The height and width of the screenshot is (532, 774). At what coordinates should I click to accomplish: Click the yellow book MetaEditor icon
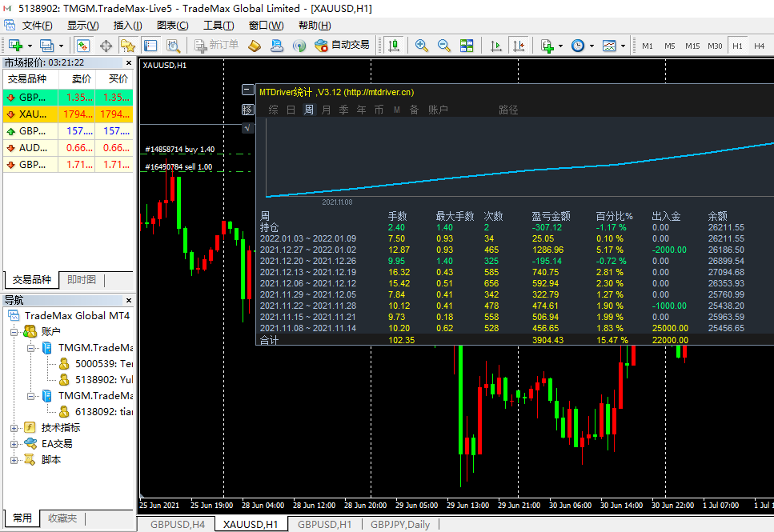point(255,46)
